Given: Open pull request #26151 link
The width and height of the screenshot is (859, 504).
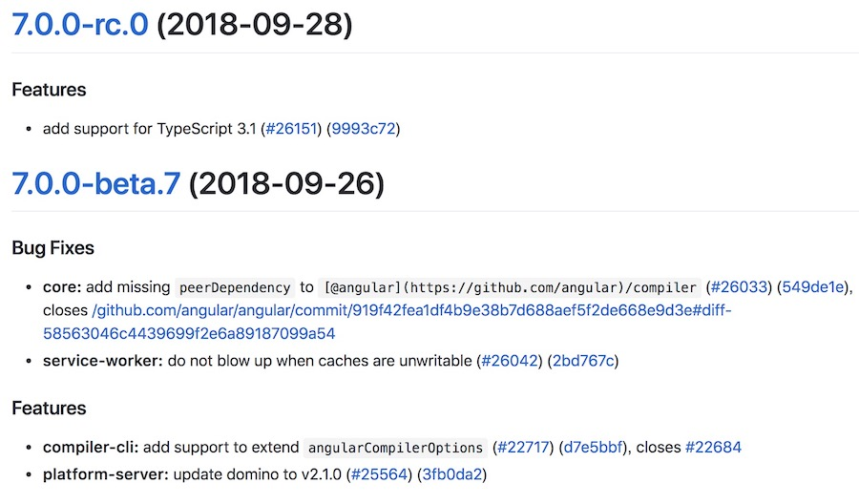Looking at the screenshot, I should (291, 129).
